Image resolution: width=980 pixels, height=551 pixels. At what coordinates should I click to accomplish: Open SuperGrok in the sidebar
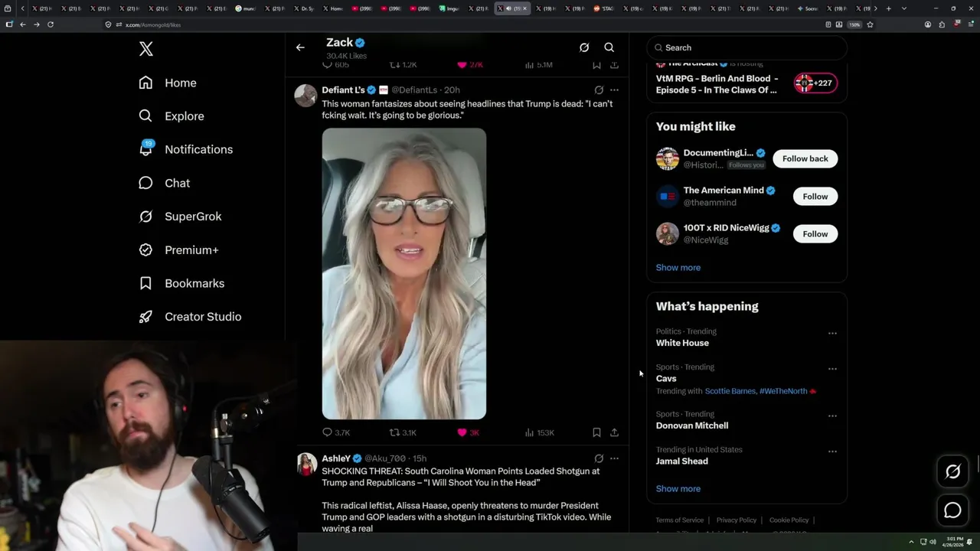(x=180, y=217)
